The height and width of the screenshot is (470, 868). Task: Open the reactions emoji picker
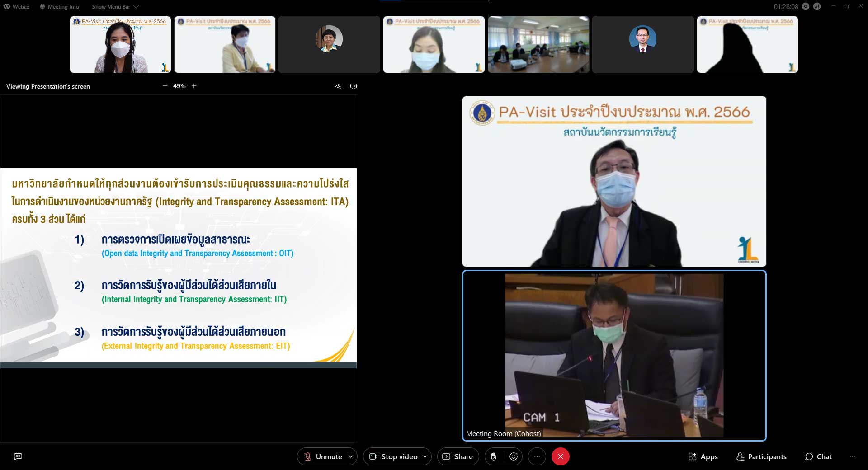(x=514, y=456)
